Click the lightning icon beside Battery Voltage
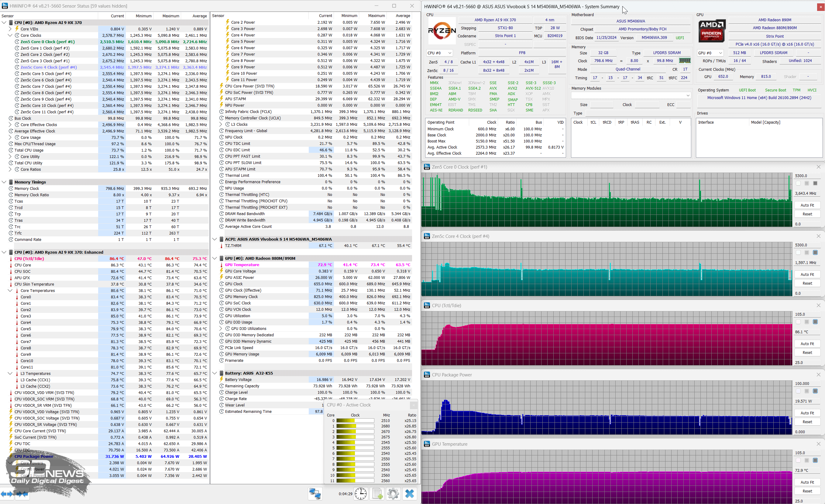 point(221,379)
